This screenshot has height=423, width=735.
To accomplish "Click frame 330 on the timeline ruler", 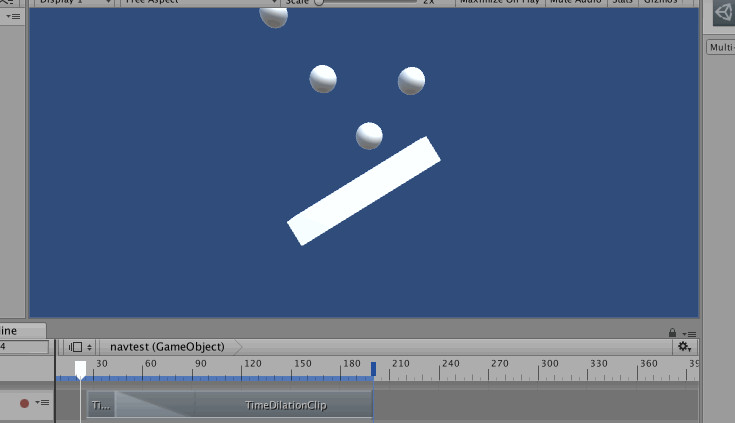I will (599, 363).
